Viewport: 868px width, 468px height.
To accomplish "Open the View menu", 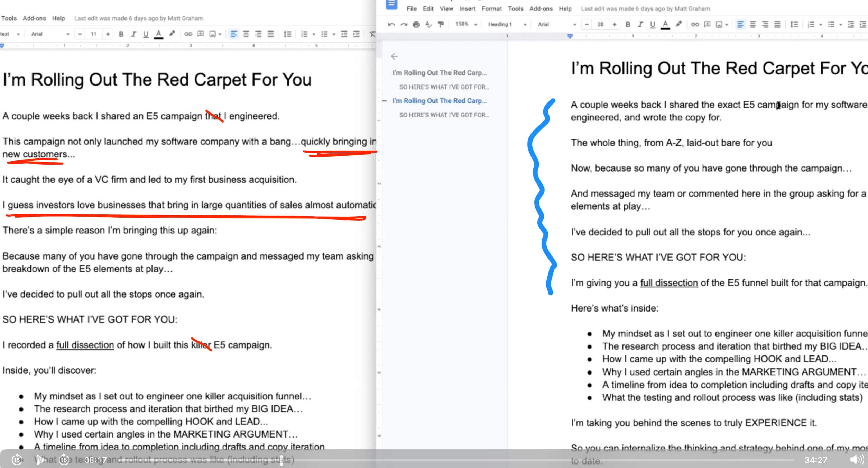I will tap(446, 9).
